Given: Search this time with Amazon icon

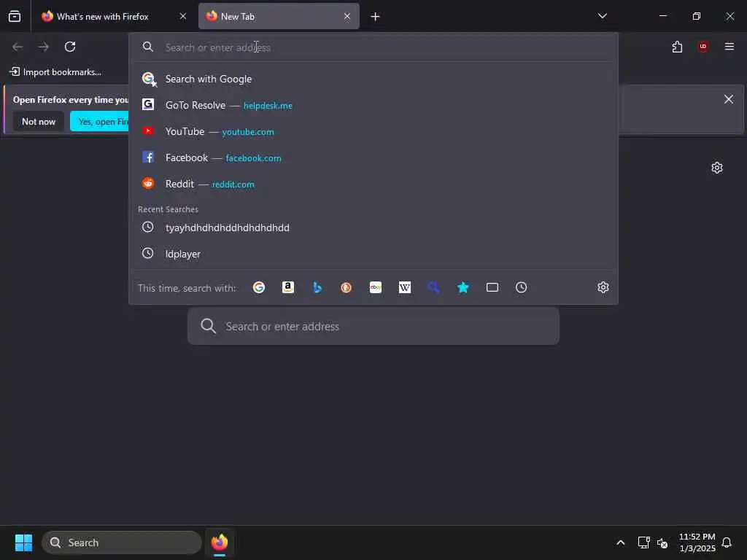Looking at the screenshot, I should [287, 287].
